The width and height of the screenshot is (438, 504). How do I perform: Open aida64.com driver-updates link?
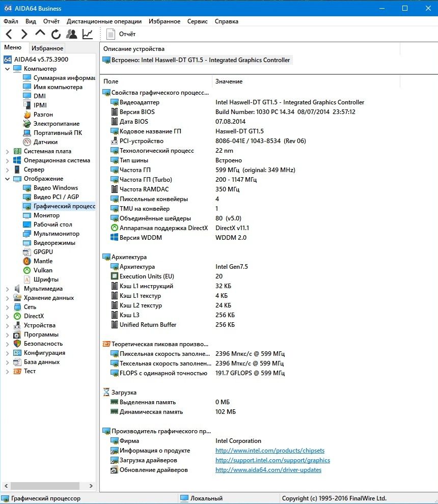[268, 470]
